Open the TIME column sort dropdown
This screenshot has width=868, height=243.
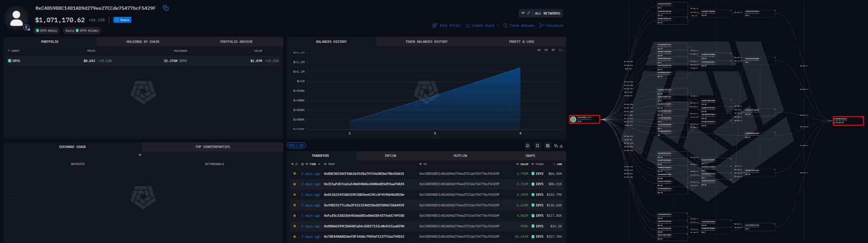tap(319, 164)
